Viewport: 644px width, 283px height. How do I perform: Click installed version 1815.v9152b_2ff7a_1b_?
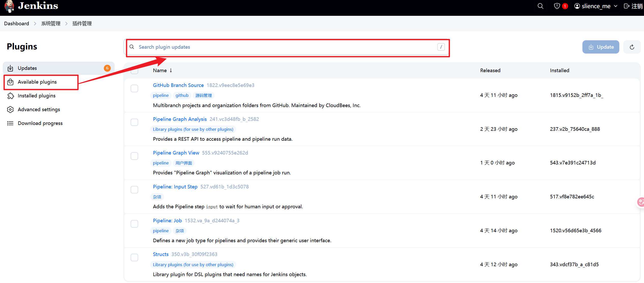pyautogui.click(x=576, y=95)
